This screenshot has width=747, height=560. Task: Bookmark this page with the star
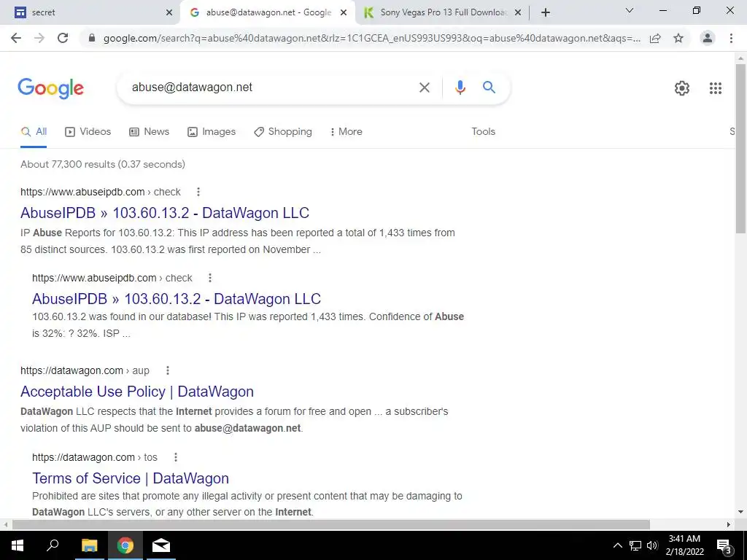678,39
